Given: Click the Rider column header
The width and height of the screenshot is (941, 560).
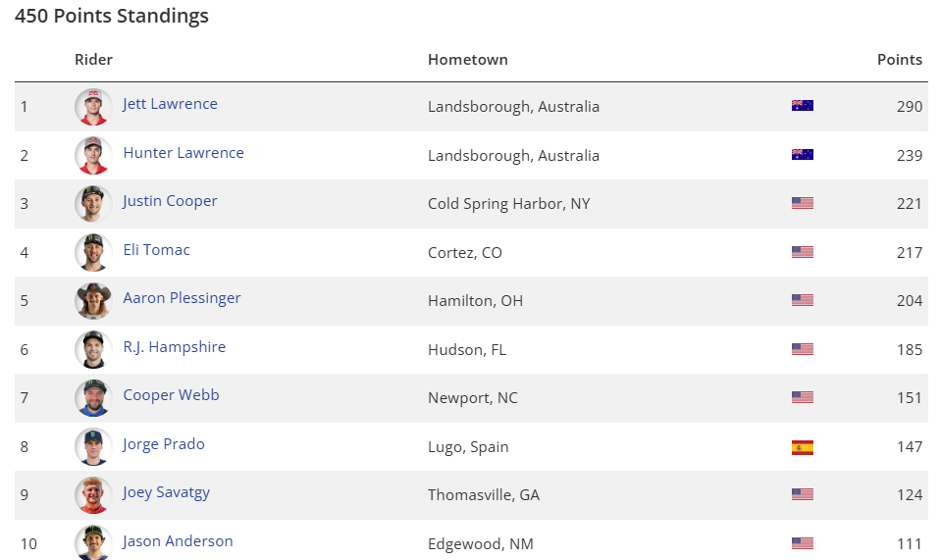Looking at the screenshot, I should coord(93,60).
